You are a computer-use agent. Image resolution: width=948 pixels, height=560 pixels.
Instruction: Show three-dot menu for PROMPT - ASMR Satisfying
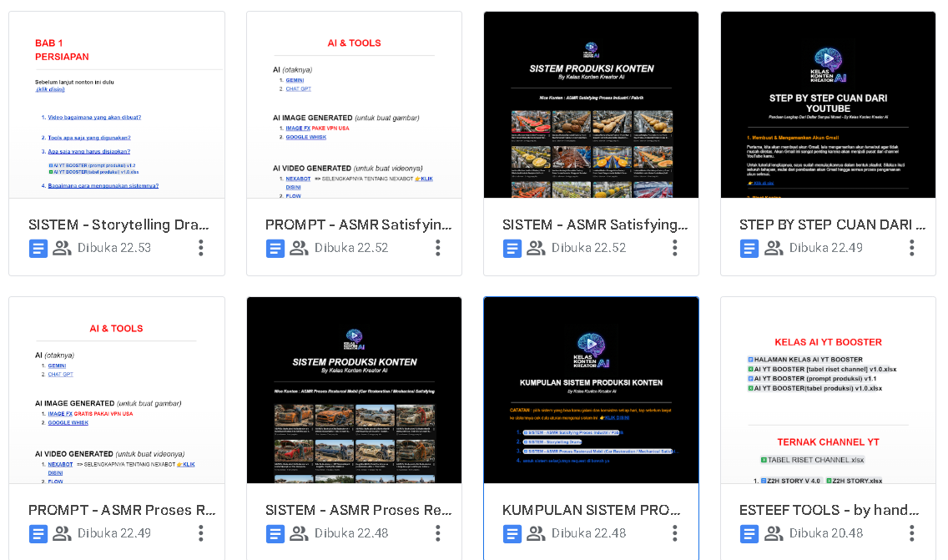pos(438,248)
